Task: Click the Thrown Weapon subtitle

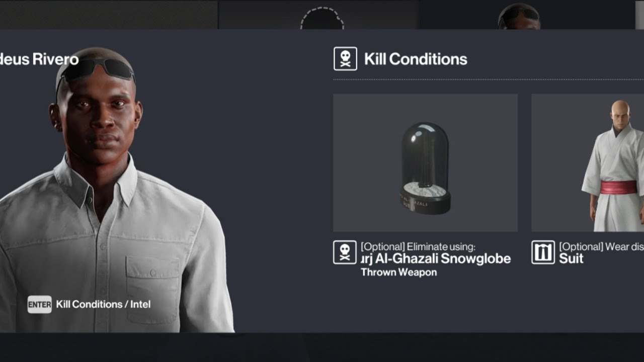Action: [x=398, y=273]
